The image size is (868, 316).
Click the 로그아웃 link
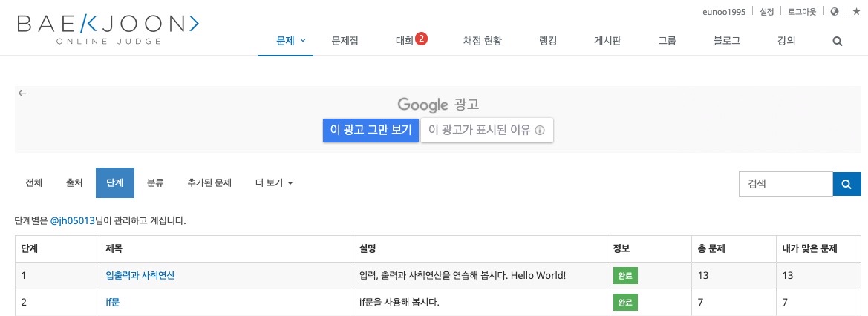pyautogui.click(x=802, y=11)
